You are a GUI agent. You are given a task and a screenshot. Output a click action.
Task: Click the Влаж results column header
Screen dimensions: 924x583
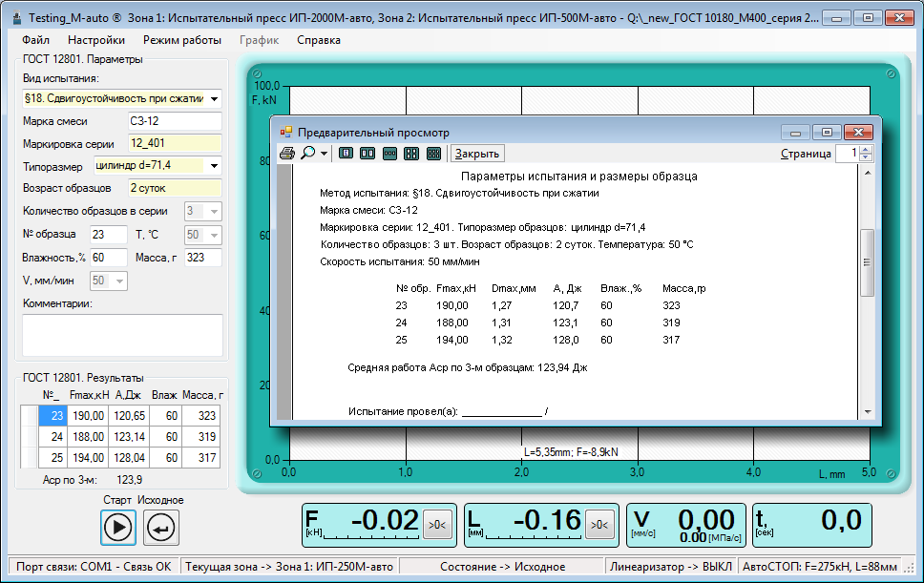[x=164, y=395]
